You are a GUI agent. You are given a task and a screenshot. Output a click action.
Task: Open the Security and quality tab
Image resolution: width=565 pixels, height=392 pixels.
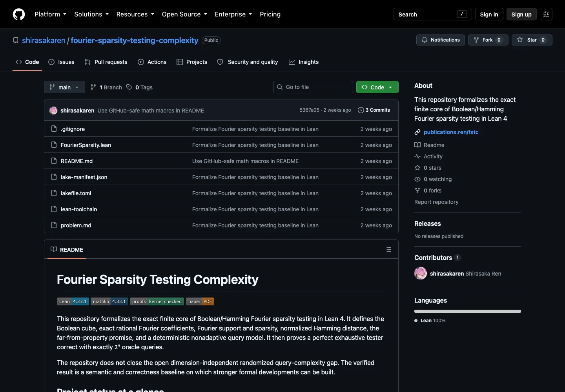click(x=248, y=62)
